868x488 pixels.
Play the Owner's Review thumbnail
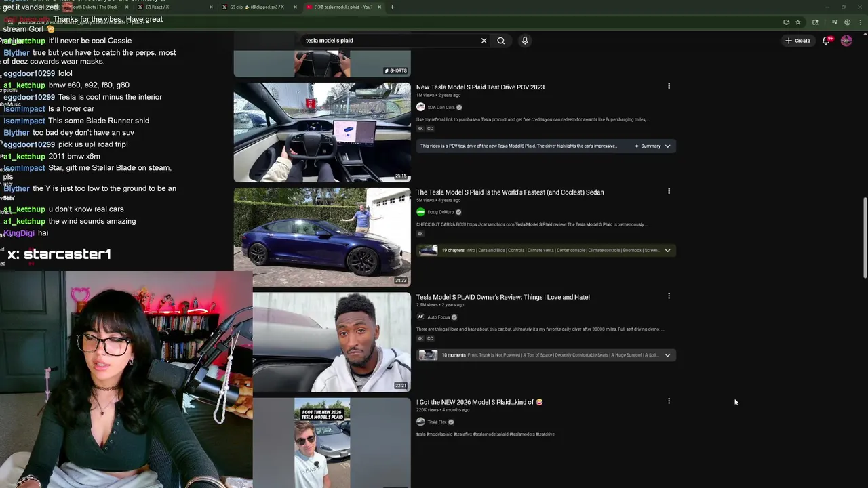[x=332, y=342]
